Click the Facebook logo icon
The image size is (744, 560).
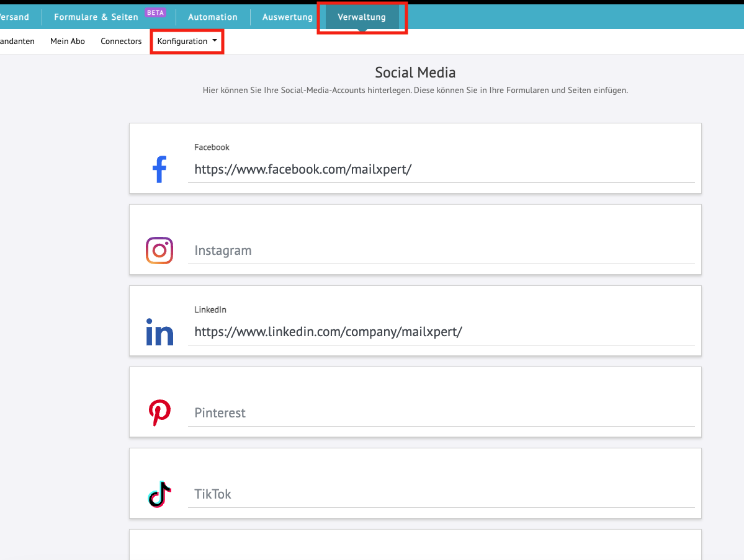(x=159, y=169)
